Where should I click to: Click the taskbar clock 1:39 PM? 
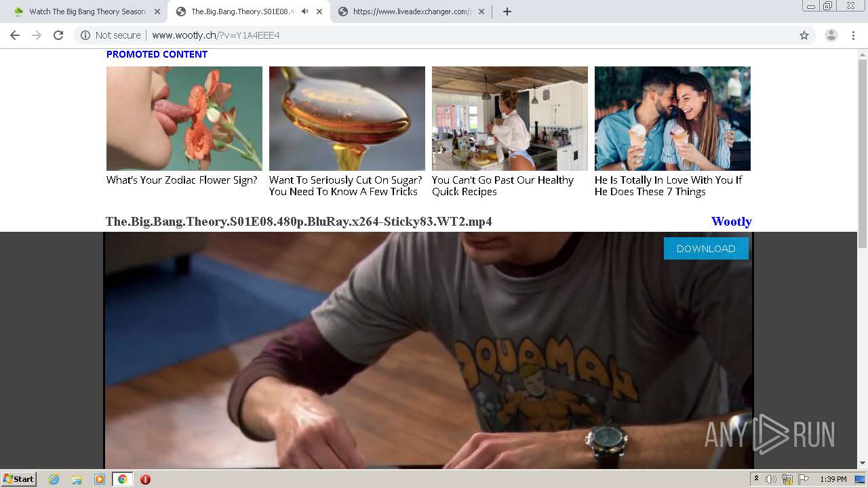coord(833,479)
